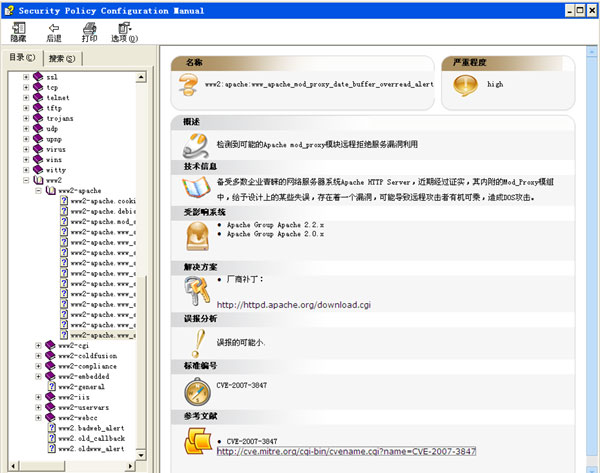The image size is (600, 473).
Task: Click the Apache Group Apache 2.2.x entry
Action: tap(275, 225)
